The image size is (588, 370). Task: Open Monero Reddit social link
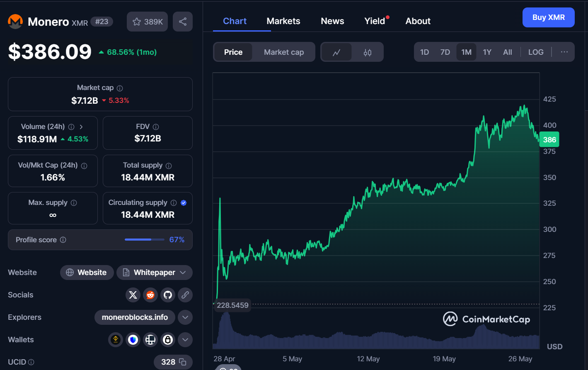coord(150,295)
